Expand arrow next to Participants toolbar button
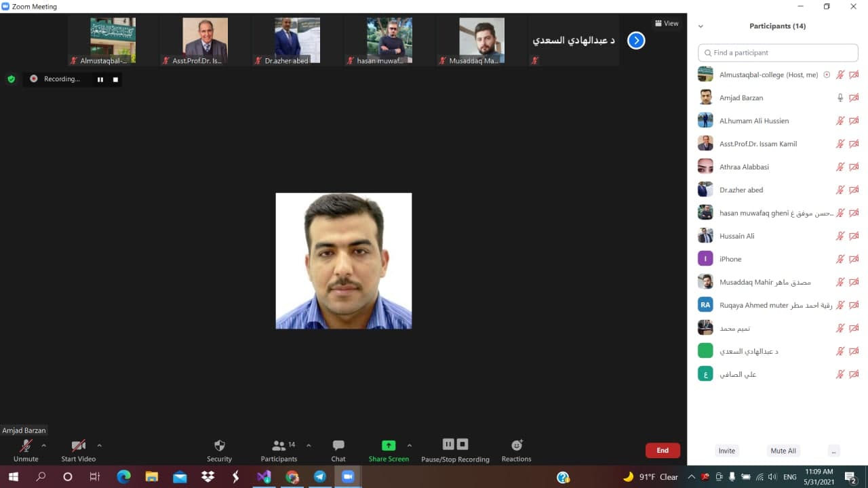 point(309,445)
